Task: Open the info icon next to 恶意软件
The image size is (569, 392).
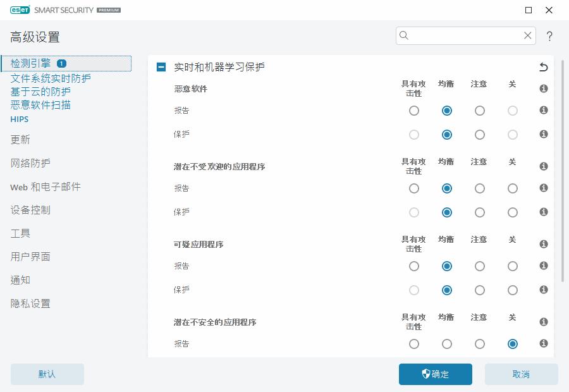Action: point(543,89)
